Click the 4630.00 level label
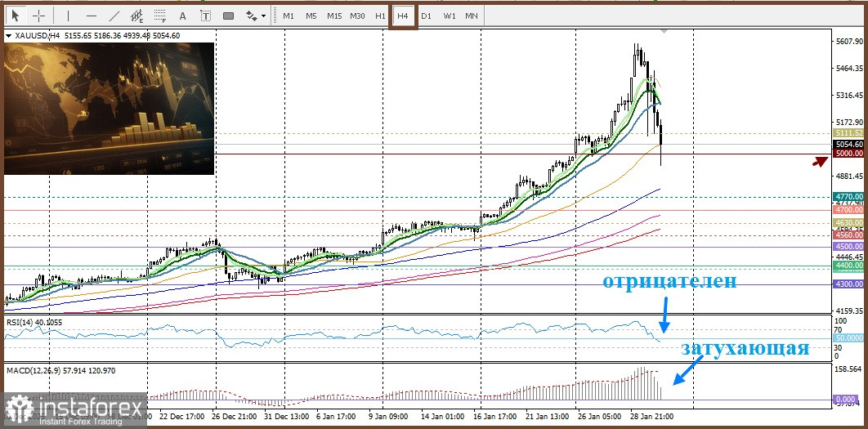Screen dimensions: 868x429 pos(848,223)
